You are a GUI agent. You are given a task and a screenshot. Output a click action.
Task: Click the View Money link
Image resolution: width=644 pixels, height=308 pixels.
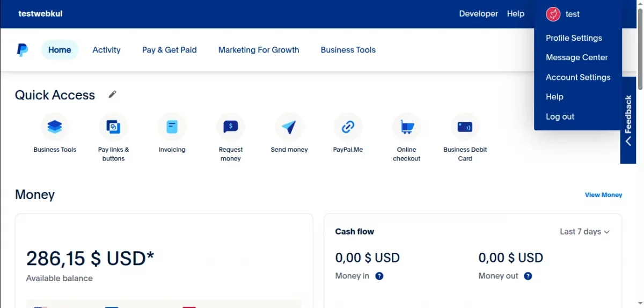(603, 195)
